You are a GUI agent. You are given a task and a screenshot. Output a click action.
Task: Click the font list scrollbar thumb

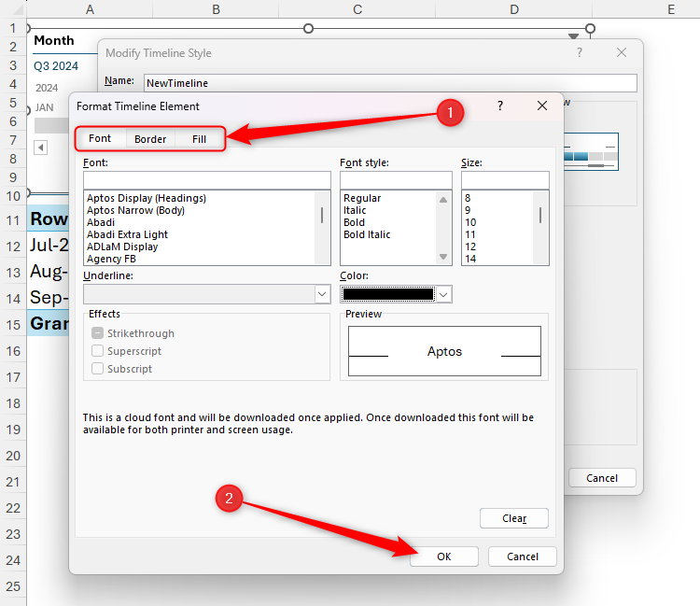(x=322, y=216)
